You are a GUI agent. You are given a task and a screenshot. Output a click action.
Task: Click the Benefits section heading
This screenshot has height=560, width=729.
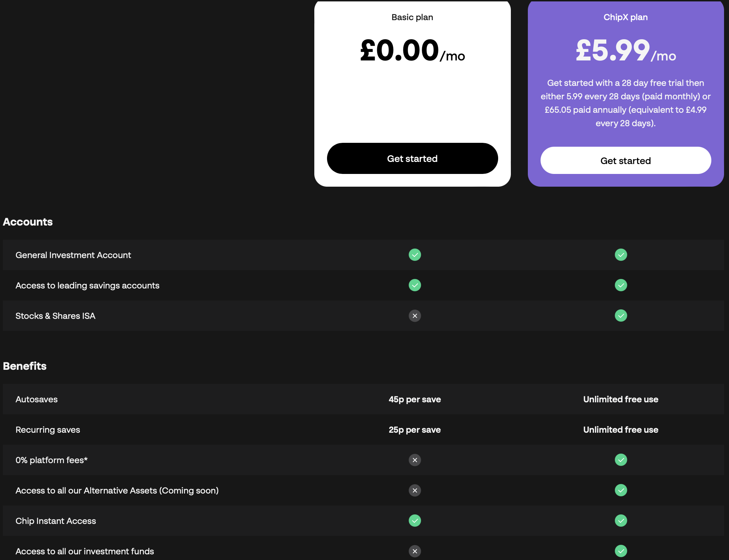click(x=25, y=366)
